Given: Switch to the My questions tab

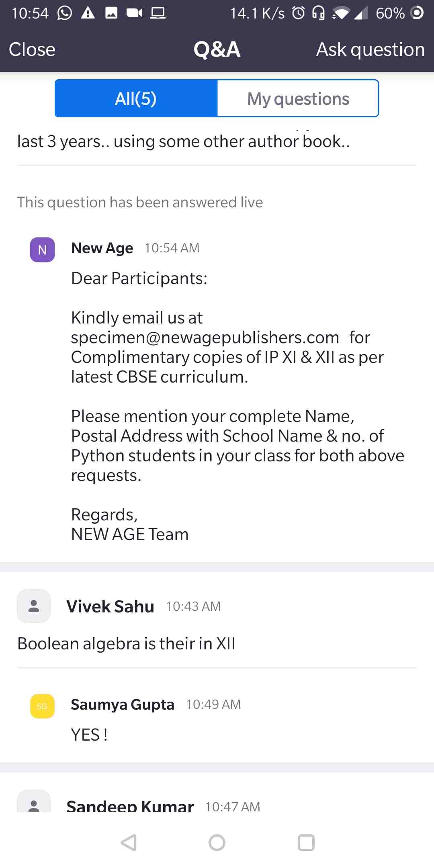Looking at the screenshot, I should pyautogui.click(x=298, y=98).
